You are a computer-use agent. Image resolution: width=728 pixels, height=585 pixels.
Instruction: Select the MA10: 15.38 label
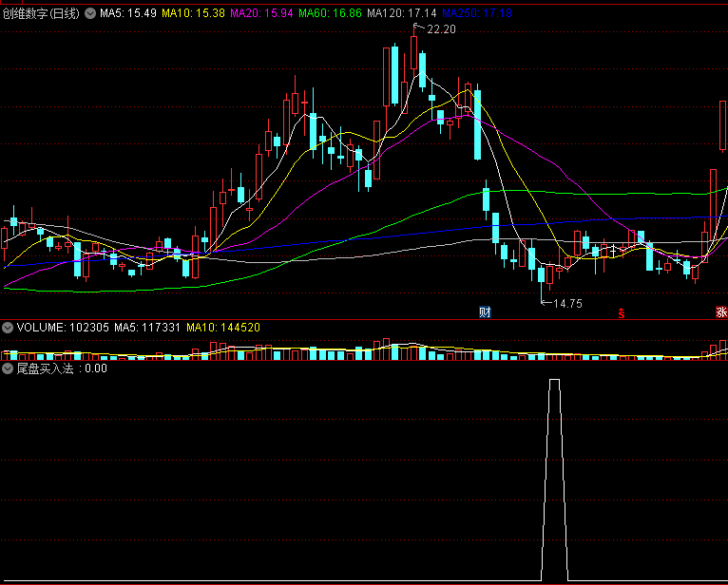pos(193,13)
